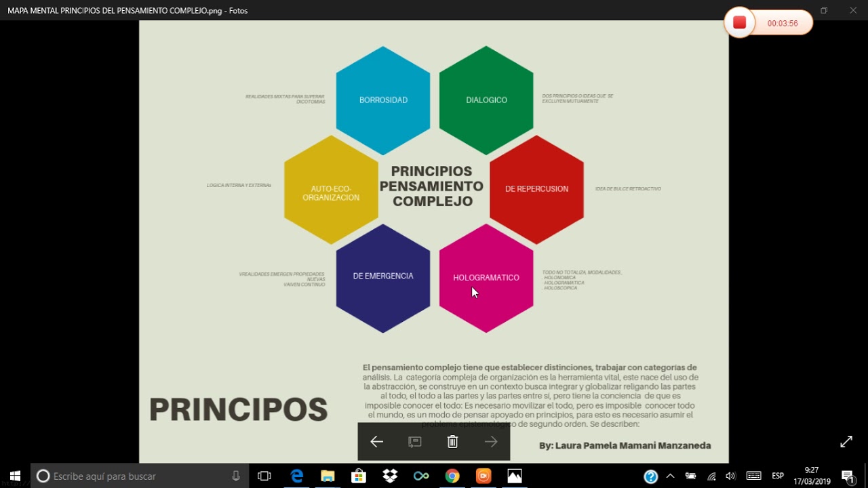Open the Windows Start menu

[15, 476]
